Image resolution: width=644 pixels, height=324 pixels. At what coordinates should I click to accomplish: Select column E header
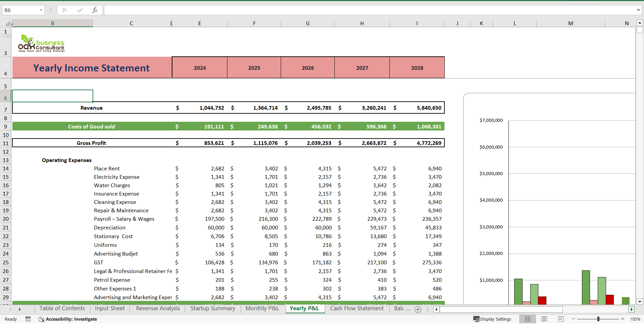tap(200, 23)
